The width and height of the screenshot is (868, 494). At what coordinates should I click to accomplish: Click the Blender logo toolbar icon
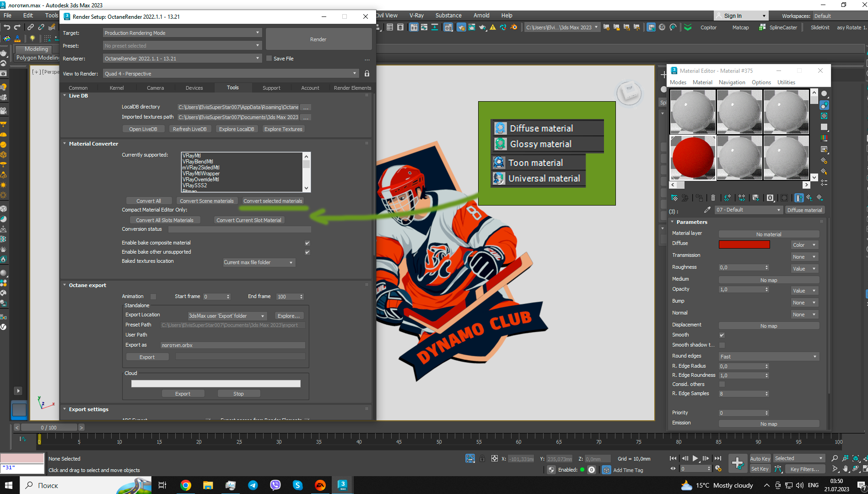click(x=514, y=27)
